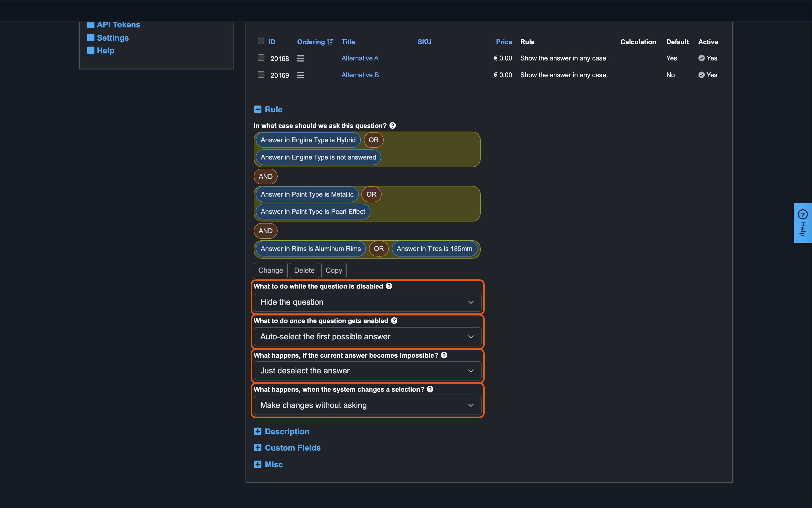Open the 'Just deselect the answer' dropdown
The image size is (812, 508).
[367, 371]
